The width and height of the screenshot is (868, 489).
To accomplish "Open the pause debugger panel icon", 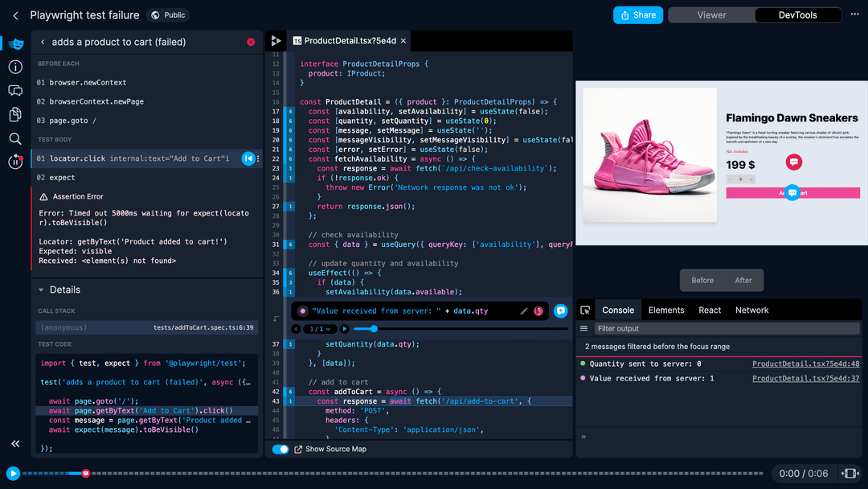I will pos(15,162).
